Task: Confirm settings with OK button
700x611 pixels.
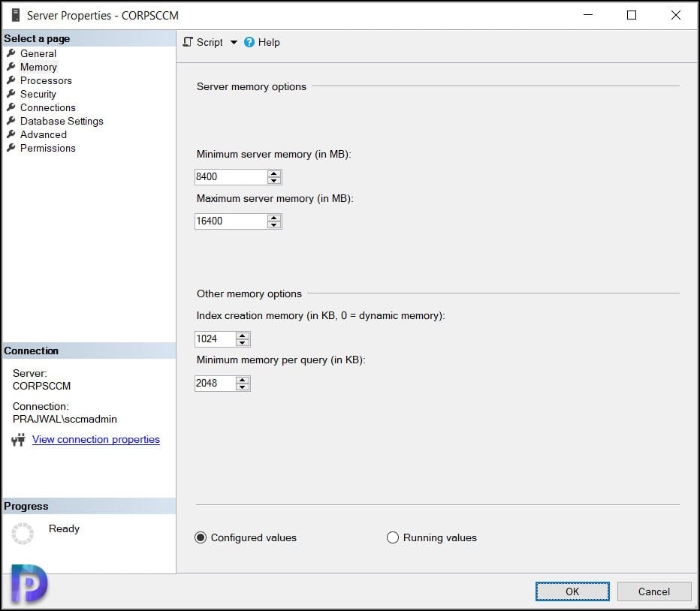Action: tap(572, 591)
